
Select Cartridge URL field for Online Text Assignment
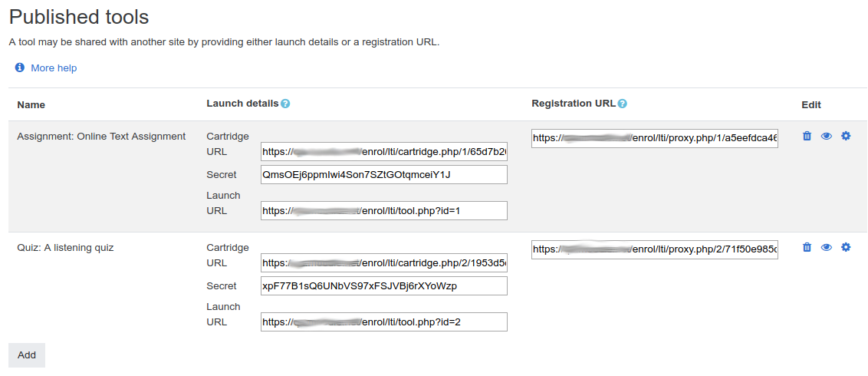(383, 152)
